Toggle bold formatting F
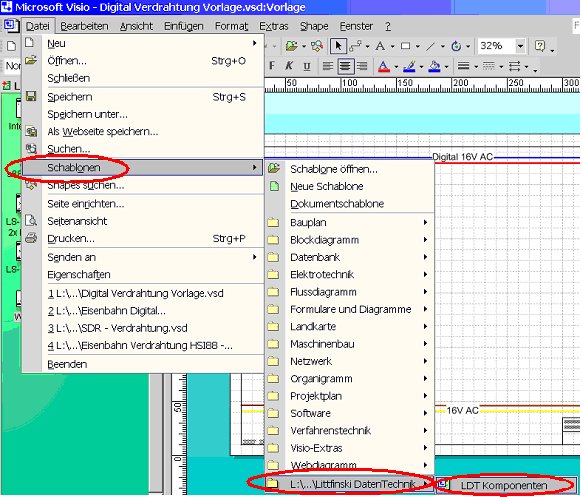582x497 pixels. point(272,66)
